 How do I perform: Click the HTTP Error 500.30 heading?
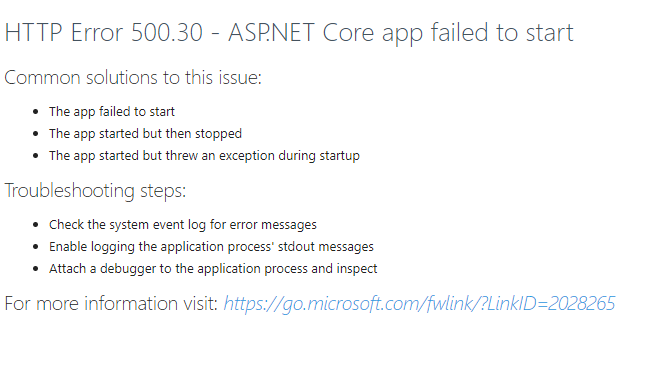pyautogui.click(x=289, y=33)
